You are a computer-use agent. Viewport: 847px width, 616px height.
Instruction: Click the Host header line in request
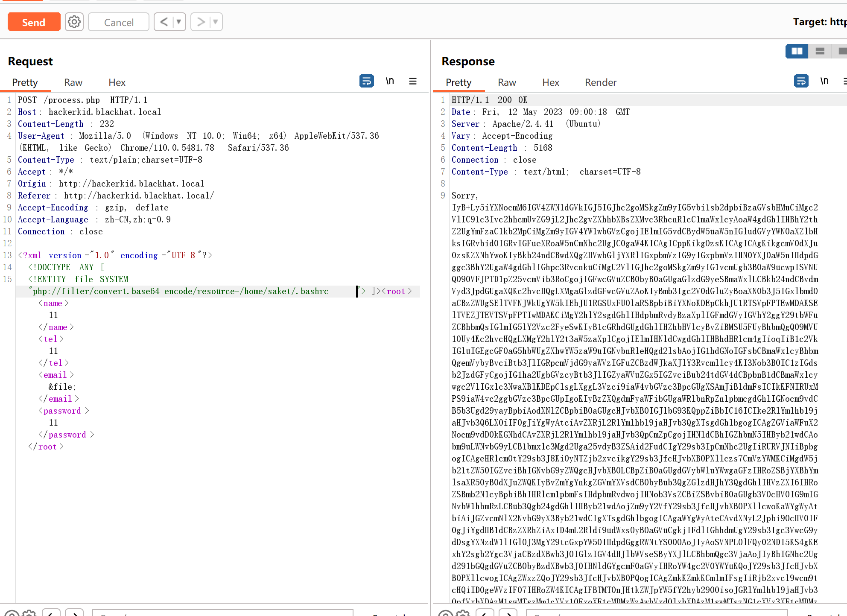pos(90,112)
